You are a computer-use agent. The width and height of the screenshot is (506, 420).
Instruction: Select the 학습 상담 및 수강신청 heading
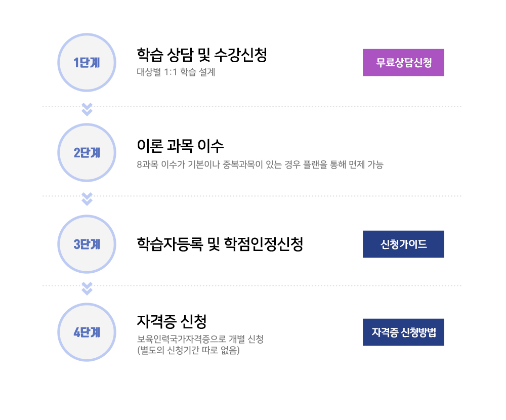(202, 55)
